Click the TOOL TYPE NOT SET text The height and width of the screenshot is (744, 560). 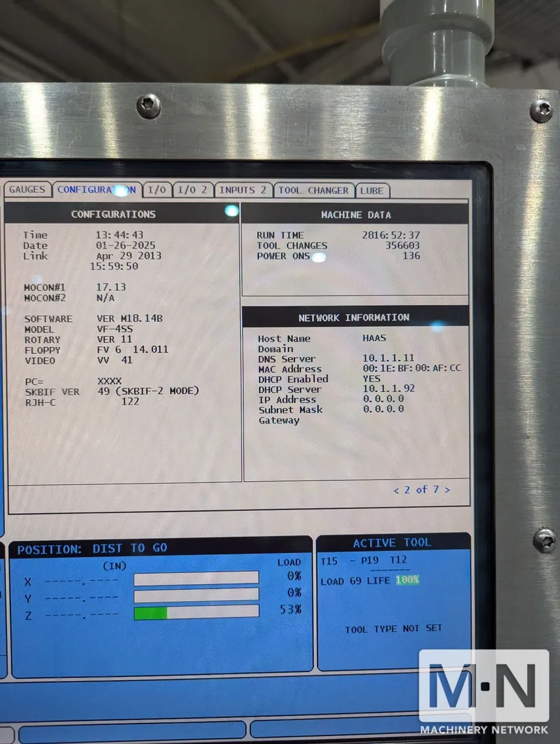[393, 629]
